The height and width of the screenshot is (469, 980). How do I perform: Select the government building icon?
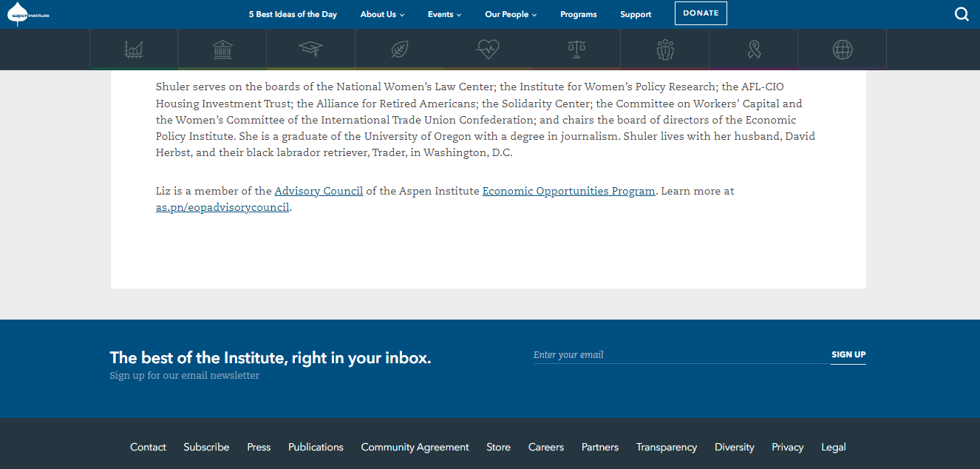[x=222, y=50]
